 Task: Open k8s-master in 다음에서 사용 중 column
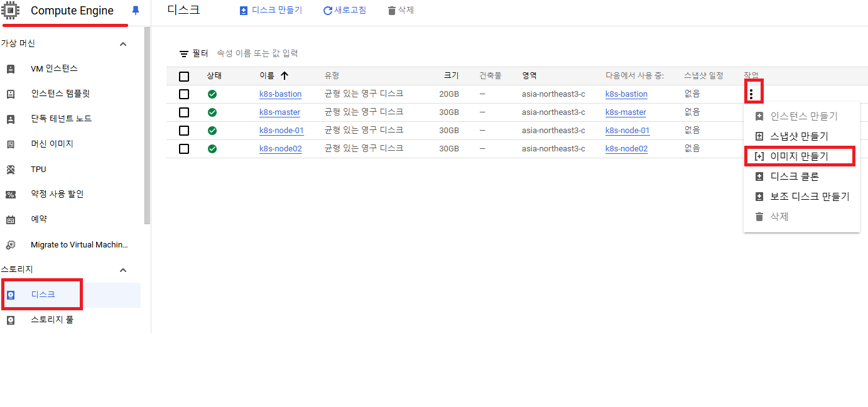tap(626, 112)
